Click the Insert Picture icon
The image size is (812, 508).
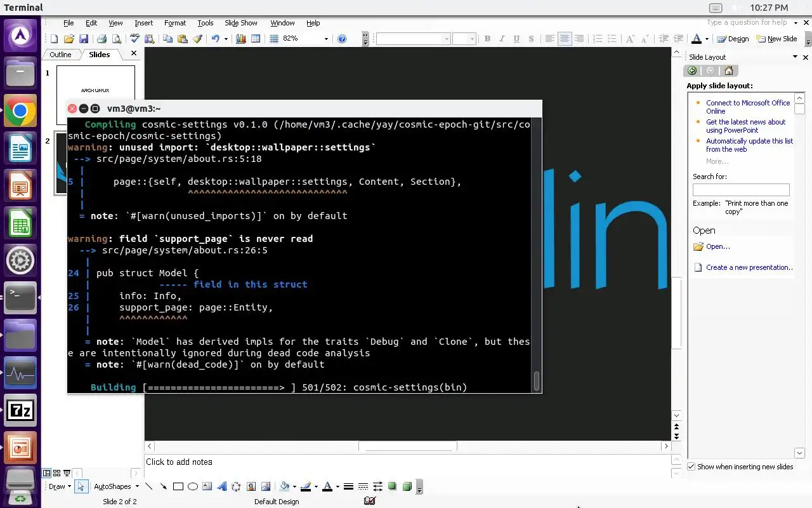(x=266, y=486)
